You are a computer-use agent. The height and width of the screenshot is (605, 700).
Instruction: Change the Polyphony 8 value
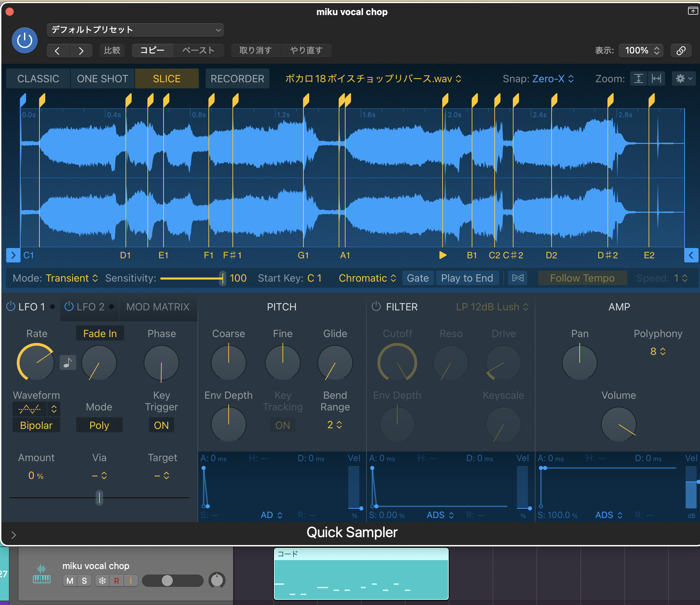click(658, 351)
